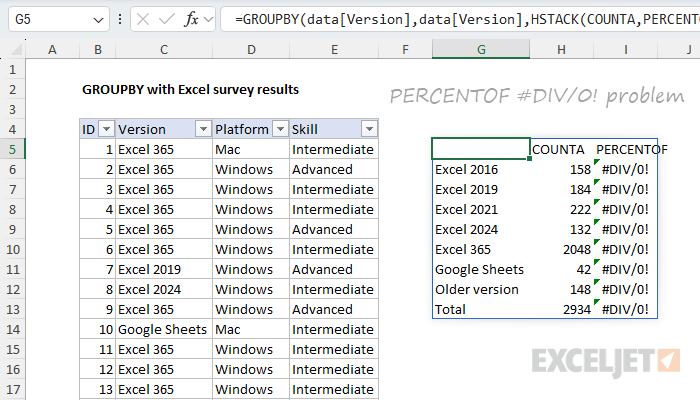Select column H header
700x400 pixels.
(561, 50)
